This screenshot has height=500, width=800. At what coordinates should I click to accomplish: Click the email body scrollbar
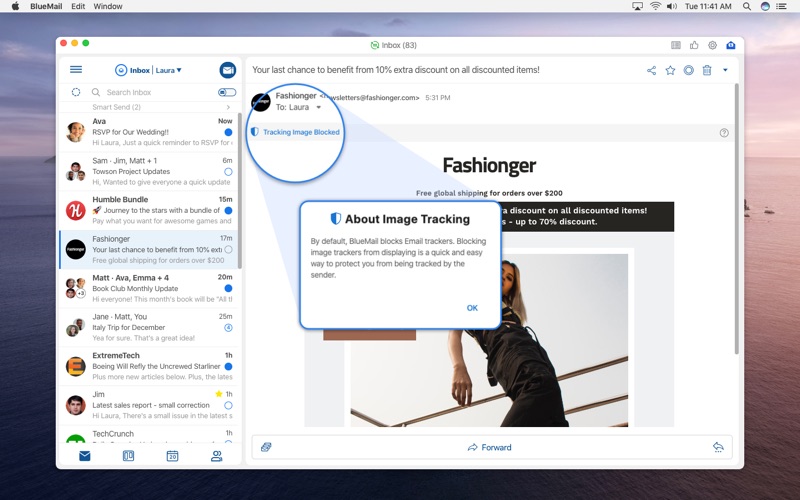(x=736, y=218)
